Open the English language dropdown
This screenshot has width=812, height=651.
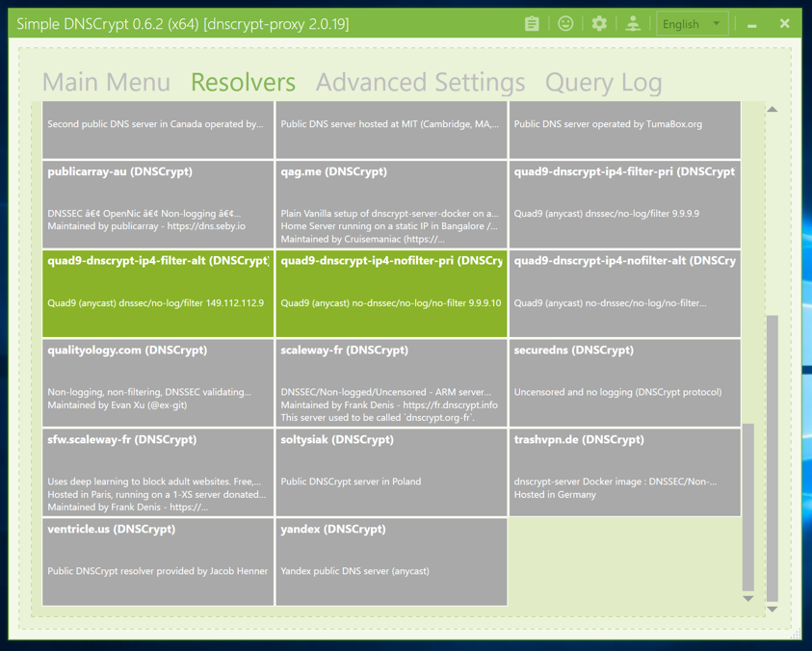click(x=692, y=24)
